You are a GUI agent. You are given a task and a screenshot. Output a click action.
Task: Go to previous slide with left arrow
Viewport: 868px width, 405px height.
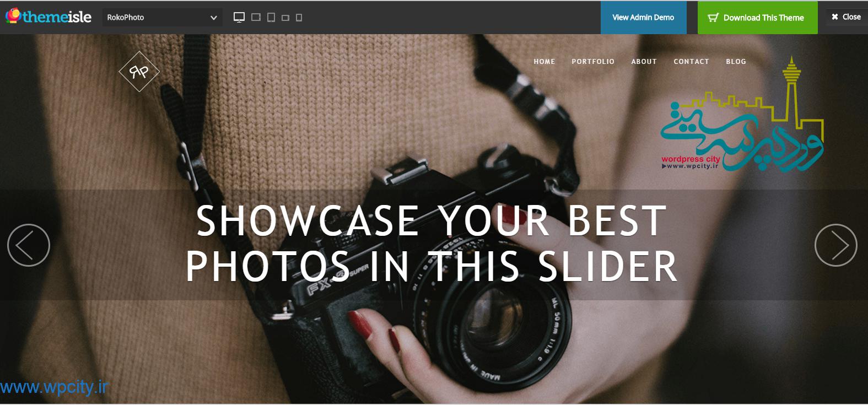(29, 245)
